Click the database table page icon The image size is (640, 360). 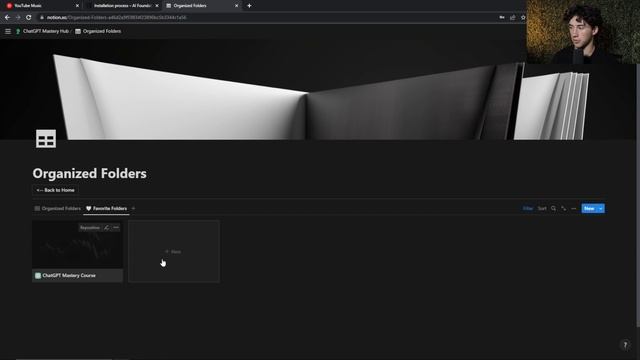click(x=46, y=139)
